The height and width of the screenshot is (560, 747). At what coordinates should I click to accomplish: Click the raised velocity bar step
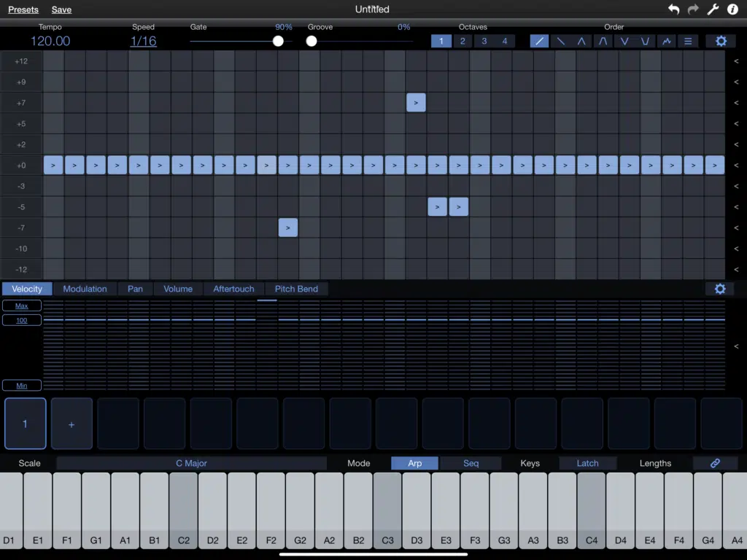[267, 300]
